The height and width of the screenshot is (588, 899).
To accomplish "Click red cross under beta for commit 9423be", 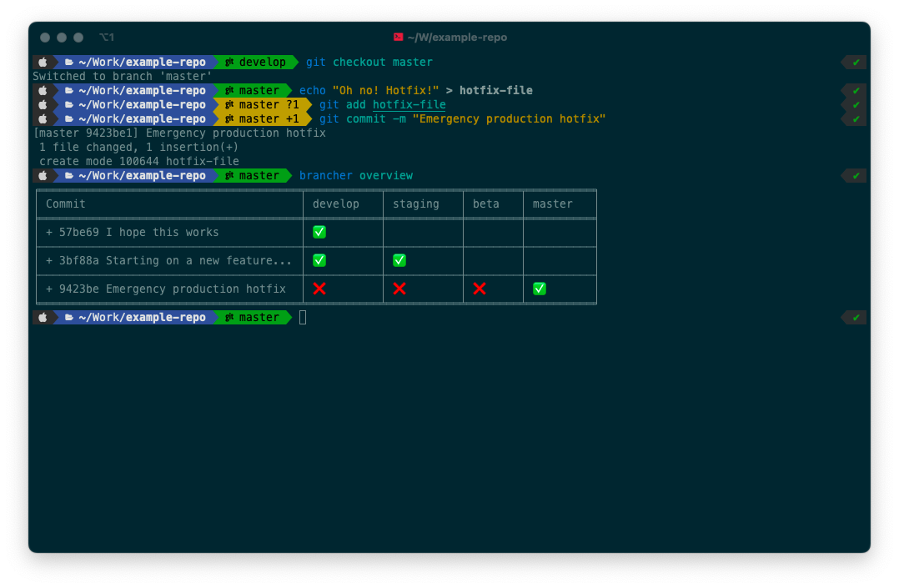I will click(x=480, y=289).
